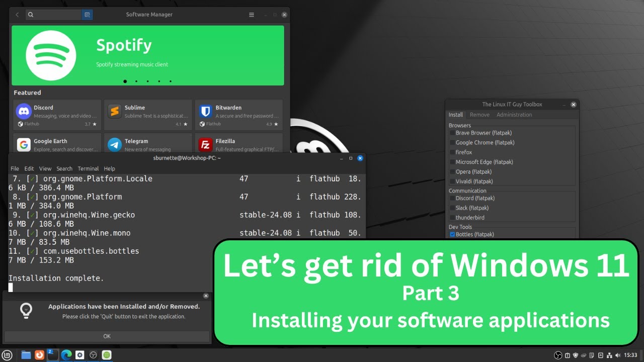
Task: Switch to the Terminal taskbar icon
Action: (x=53, y=355)
